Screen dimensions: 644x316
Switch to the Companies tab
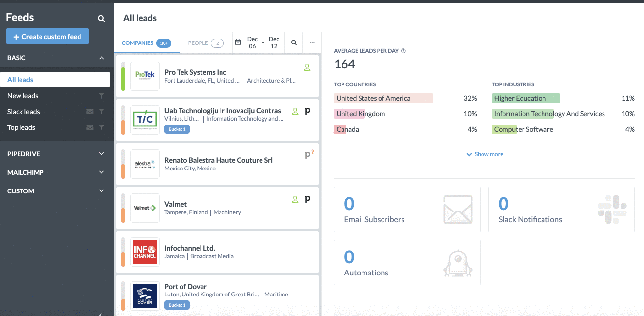(146, 43)
